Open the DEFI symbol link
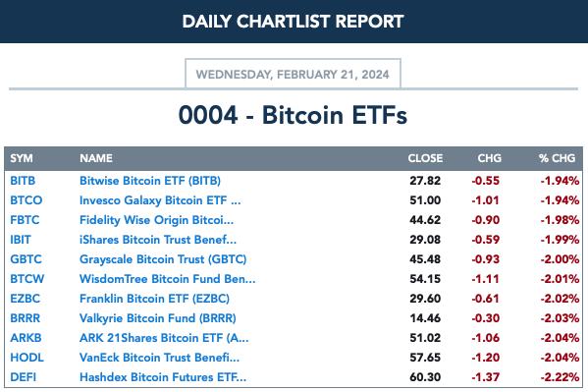The image size is (588, 392). pyautogui.click(x=24, y=377)
